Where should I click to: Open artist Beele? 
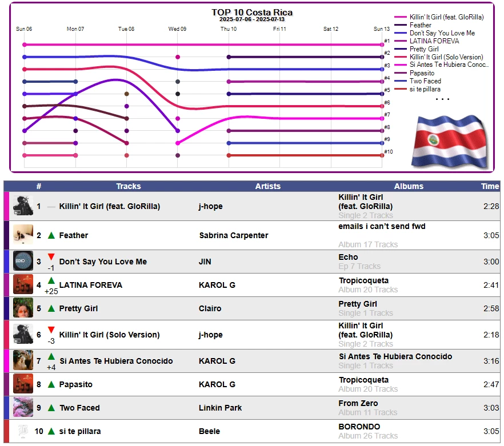point(209,431)
